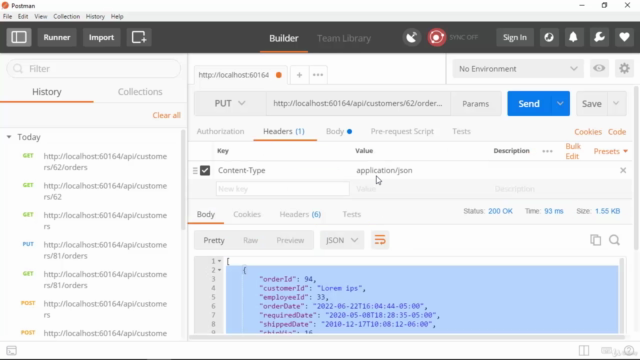
Task: Search within response body
Action: (x=614, y=240)
